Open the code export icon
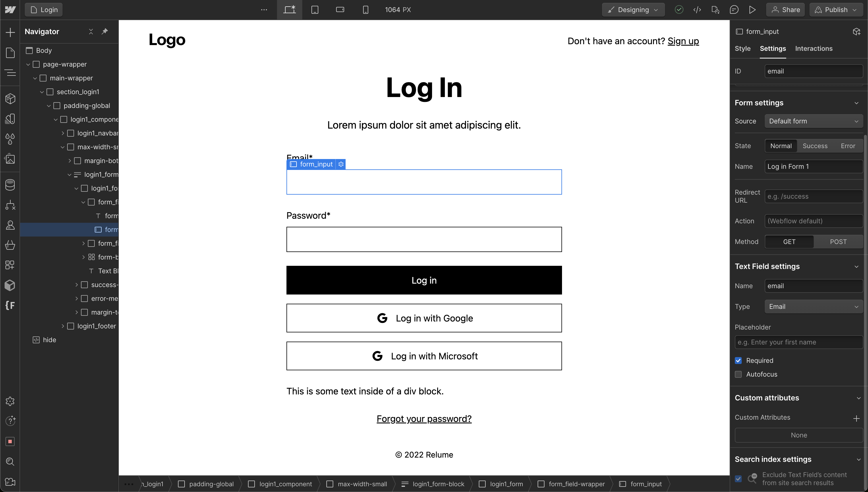The height and width of the screenshot is (492, 868). (x=697, y=10)
